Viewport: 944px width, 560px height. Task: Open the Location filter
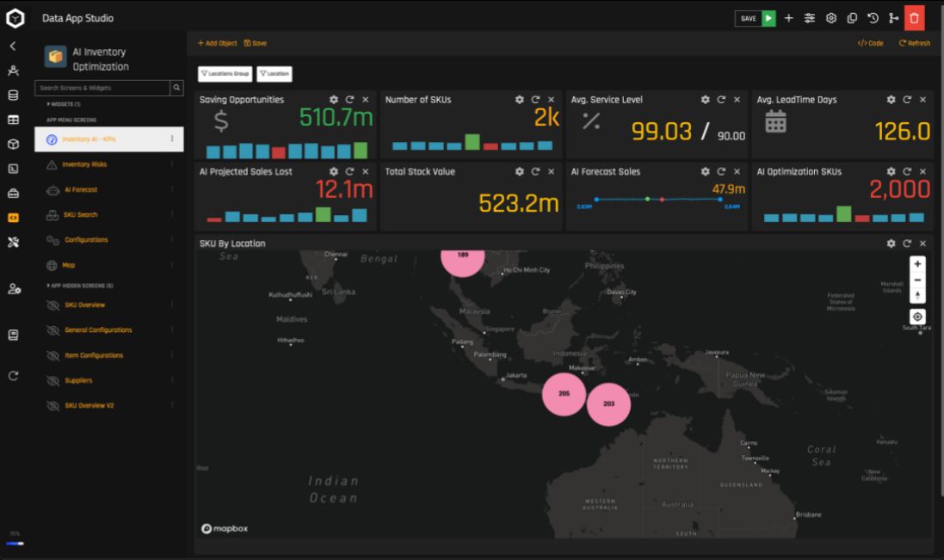(275, 74)
